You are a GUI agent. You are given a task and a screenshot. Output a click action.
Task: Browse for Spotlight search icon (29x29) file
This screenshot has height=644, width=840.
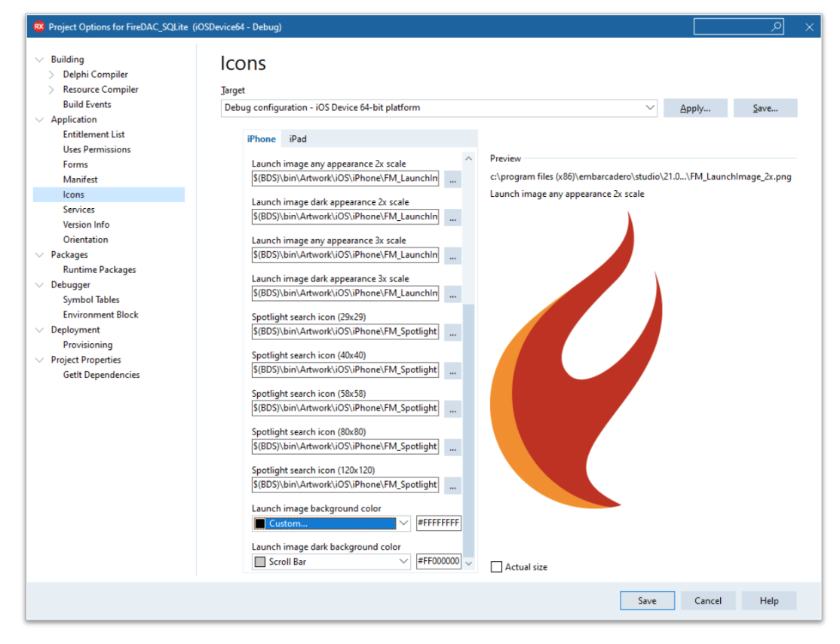(x=452, y=332)
